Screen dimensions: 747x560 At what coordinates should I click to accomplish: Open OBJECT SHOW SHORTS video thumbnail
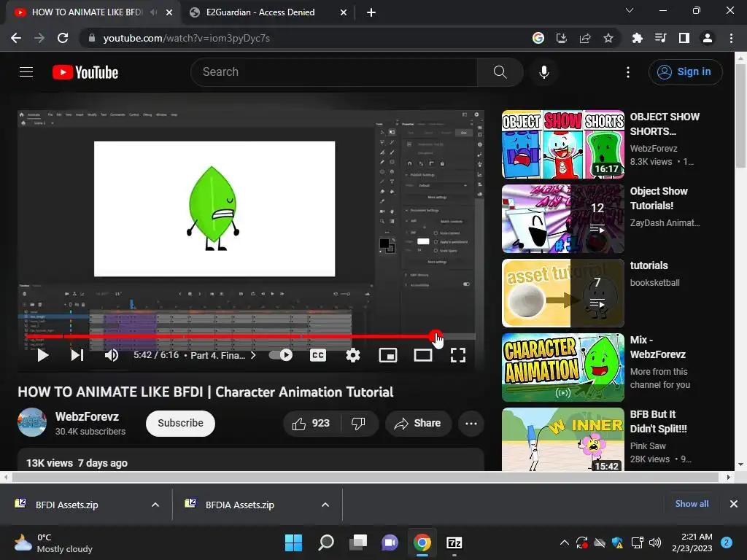point(562,144)
